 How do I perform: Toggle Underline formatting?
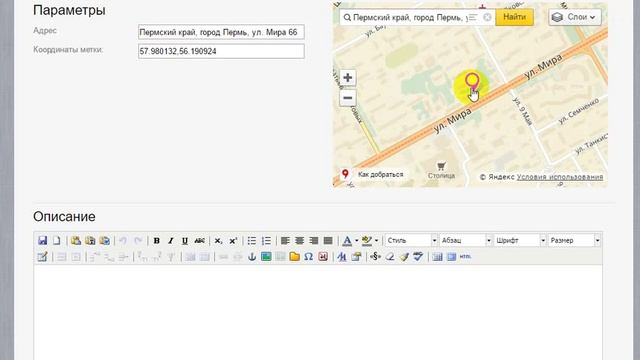click(x=185, y=241)
